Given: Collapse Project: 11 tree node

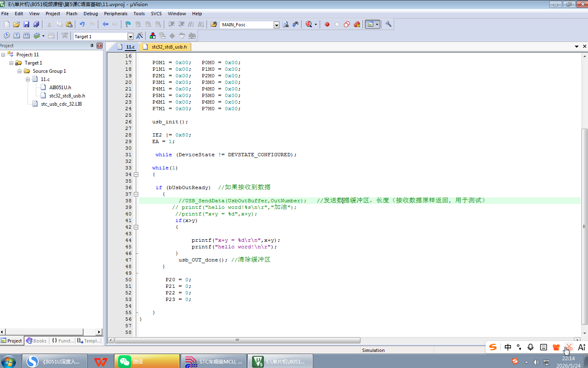Looking at the screenshot, I should pos(3,55).
